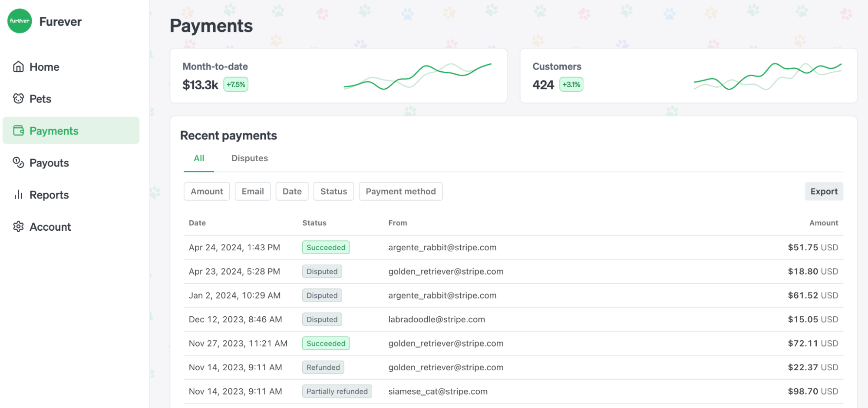This screenshot has height=408, width=868.
Task: Click the Status column header
Action: coord(314,223)
